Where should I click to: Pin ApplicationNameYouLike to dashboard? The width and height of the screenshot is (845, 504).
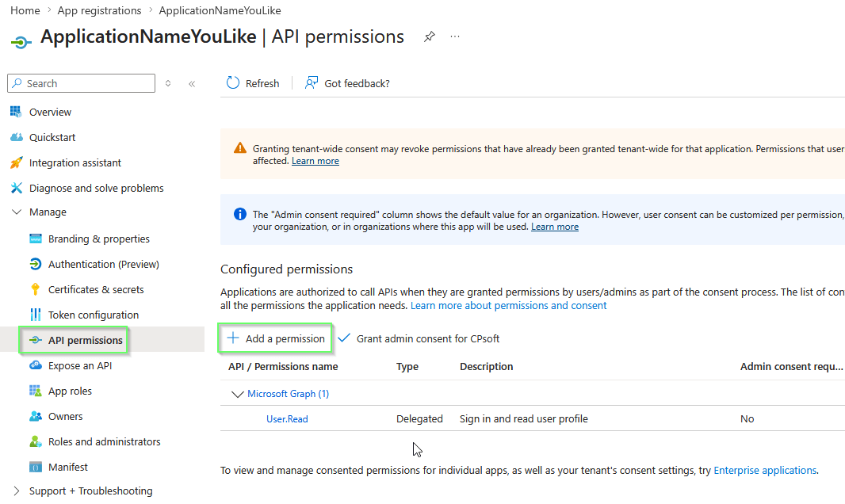[429, 36]
